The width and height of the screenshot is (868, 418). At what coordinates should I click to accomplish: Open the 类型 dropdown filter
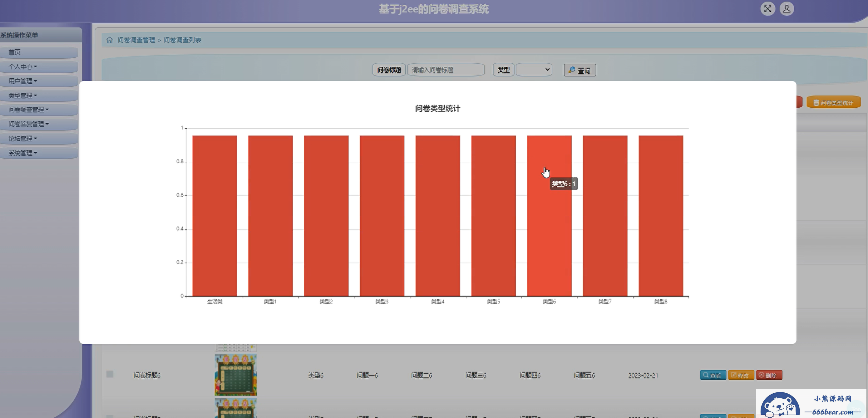[x=534, y=70]
